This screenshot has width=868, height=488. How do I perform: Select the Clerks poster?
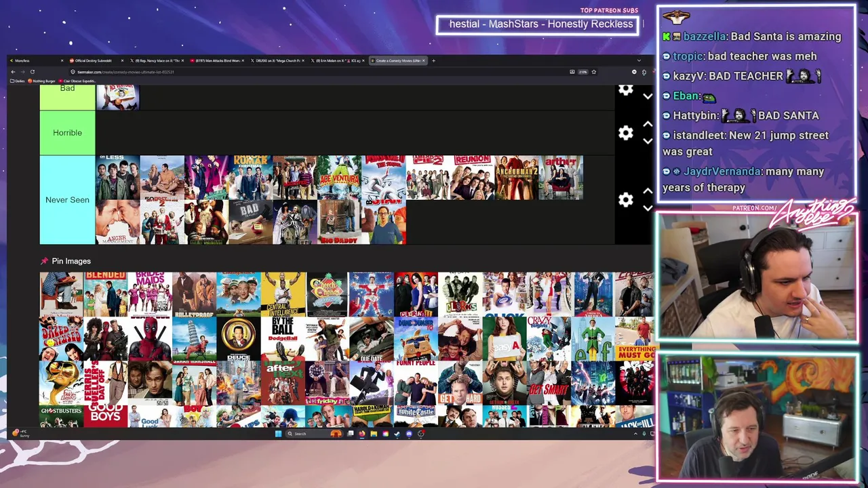(460, 294)
